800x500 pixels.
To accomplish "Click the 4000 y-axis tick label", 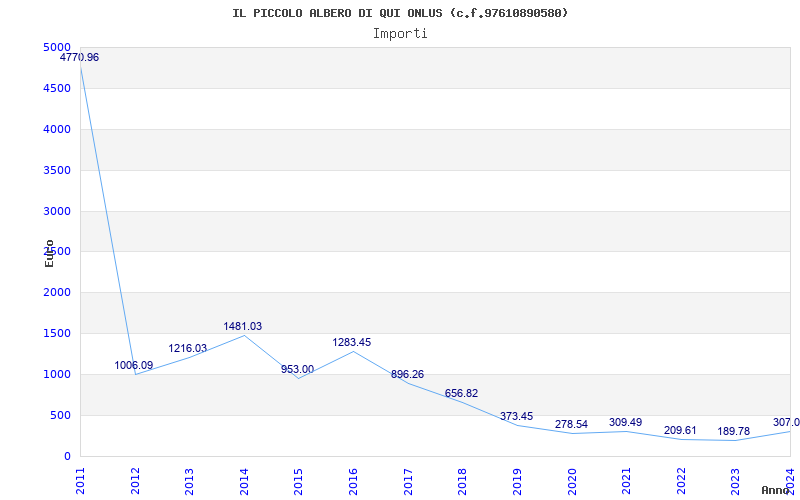I will coord(57,129).
